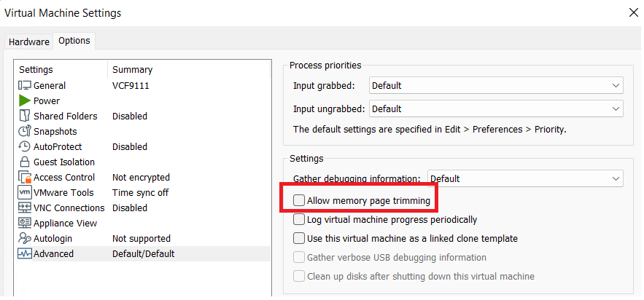644x300 pixels.
Task: Open the Input grabbed priority dropdown
Action: (x=496, y=85)
